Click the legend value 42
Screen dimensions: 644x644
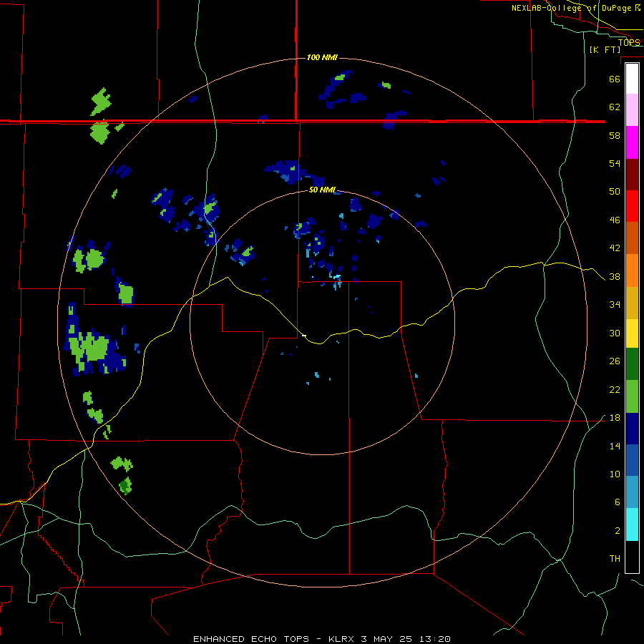[615, 248]
